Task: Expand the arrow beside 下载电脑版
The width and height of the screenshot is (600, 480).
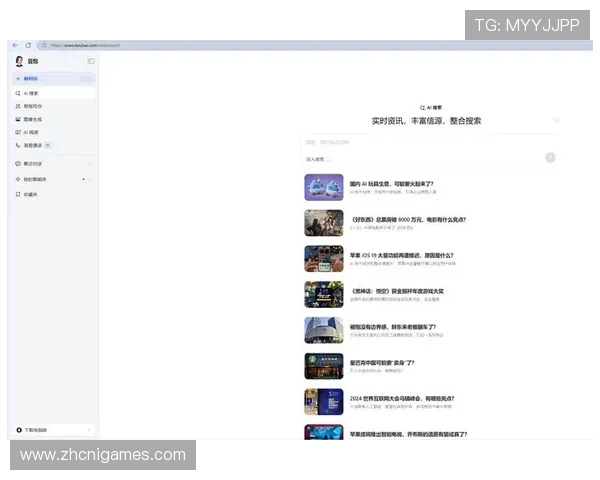Action: click(90, 429)
